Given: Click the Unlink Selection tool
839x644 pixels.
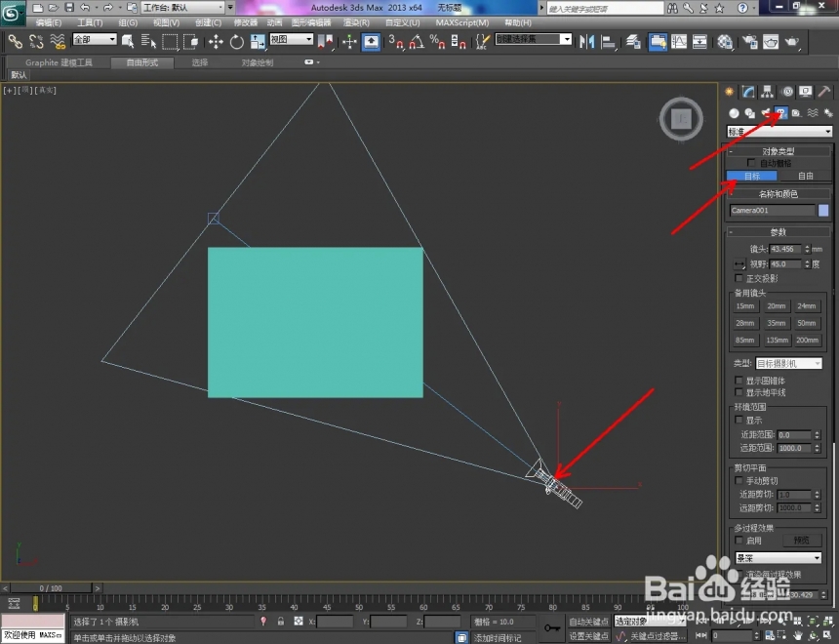Looking at the screenshot, I should 36,41.
